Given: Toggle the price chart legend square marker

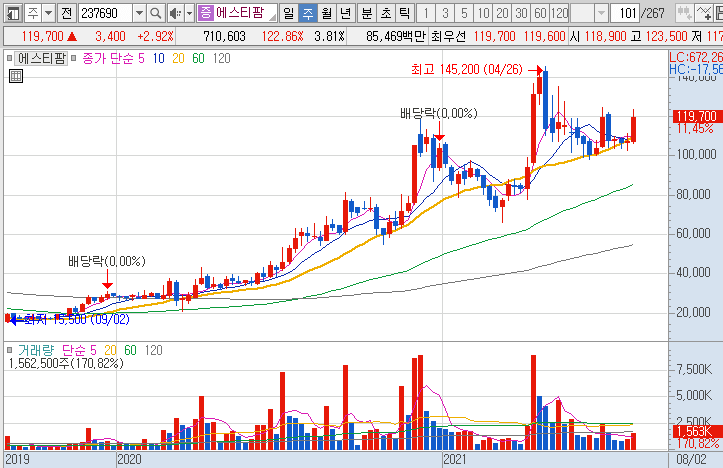Looking at the screenshot, I should click(x=9, y=59).
